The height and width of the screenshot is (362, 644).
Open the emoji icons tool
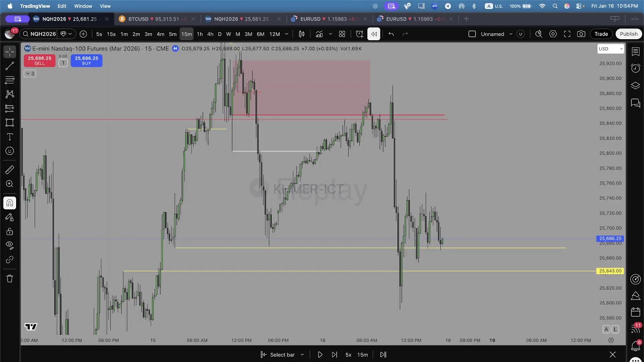pyautogui.click(x=10, y=151)
